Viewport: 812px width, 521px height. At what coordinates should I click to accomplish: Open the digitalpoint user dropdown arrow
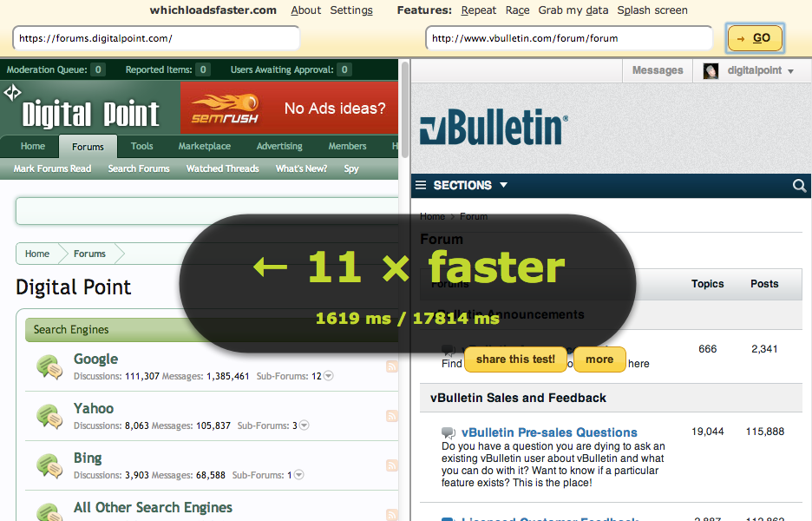click(791, 71)
